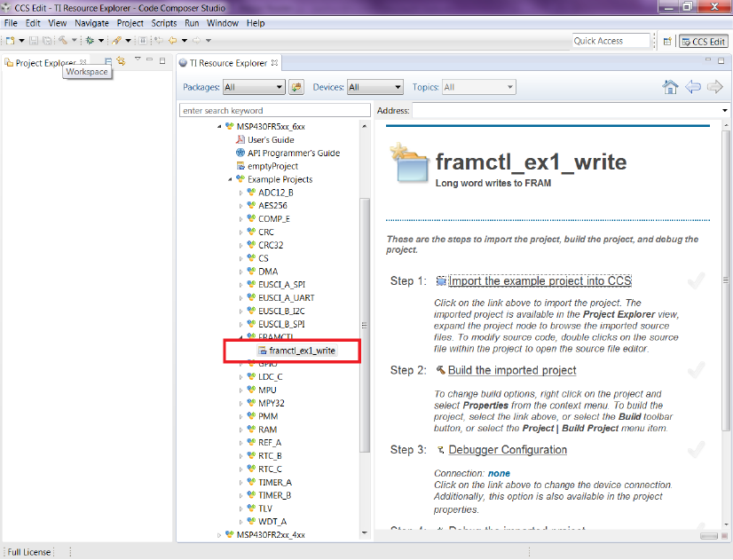Click the greyed Forward arrow in main toolbar
This screenshot has width=733, height=560.
click(196, 41)
